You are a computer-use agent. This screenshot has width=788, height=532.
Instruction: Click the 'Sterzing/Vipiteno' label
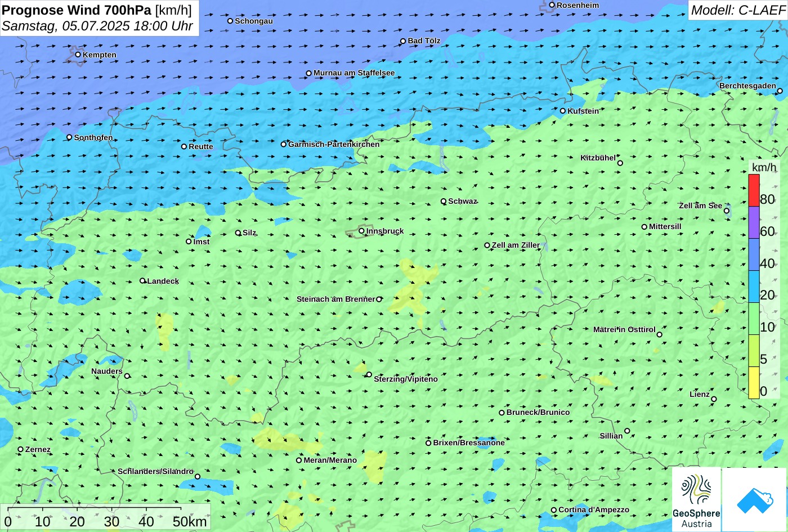click(406, 379)
